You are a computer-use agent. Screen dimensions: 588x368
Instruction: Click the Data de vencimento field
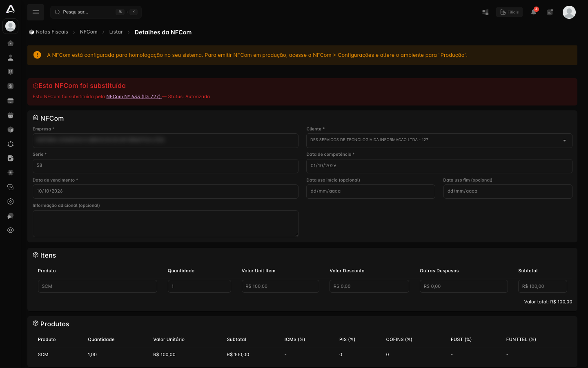point(165,191)
